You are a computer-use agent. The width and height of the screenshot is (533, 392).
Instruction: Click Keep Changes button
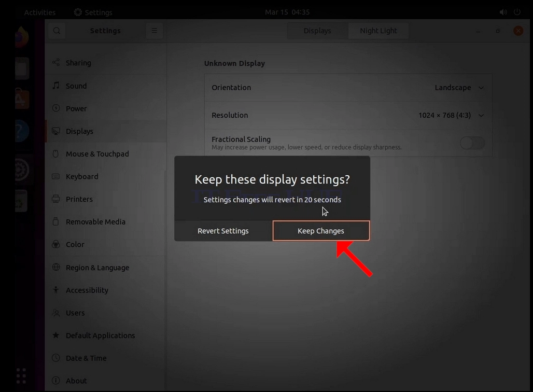coord(321,231)
